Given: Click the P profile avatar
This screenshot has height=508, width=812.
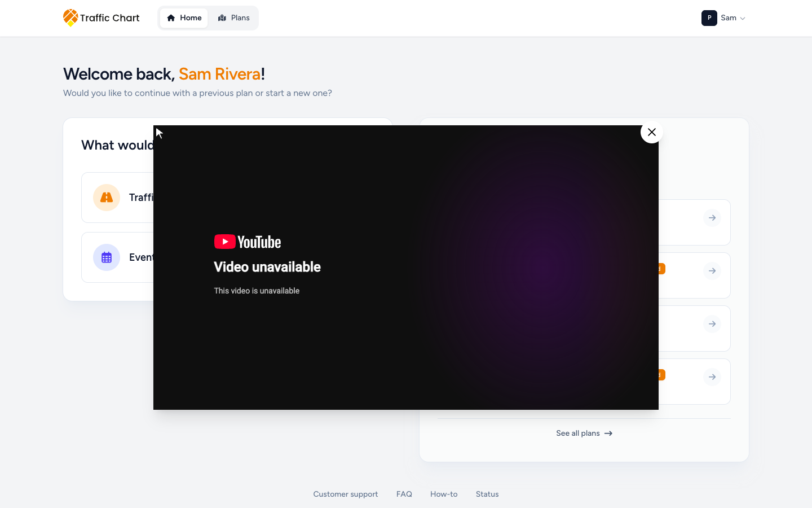Looking at the screenshot, I should pos(709,18).
